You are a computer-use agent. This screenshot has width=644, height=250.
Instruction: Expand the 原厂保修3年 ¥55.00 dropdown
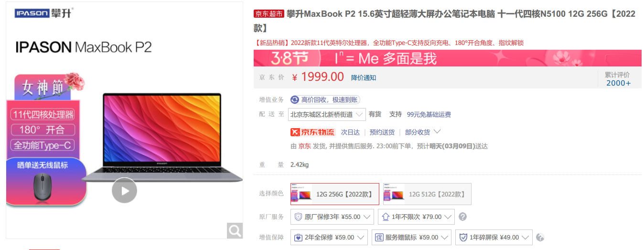pyautogui.click(x=332, y=217)
